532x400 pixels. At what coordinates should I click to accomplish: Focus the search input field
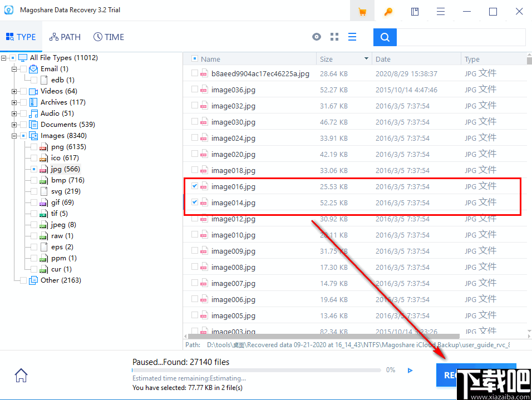click(461, 37)
